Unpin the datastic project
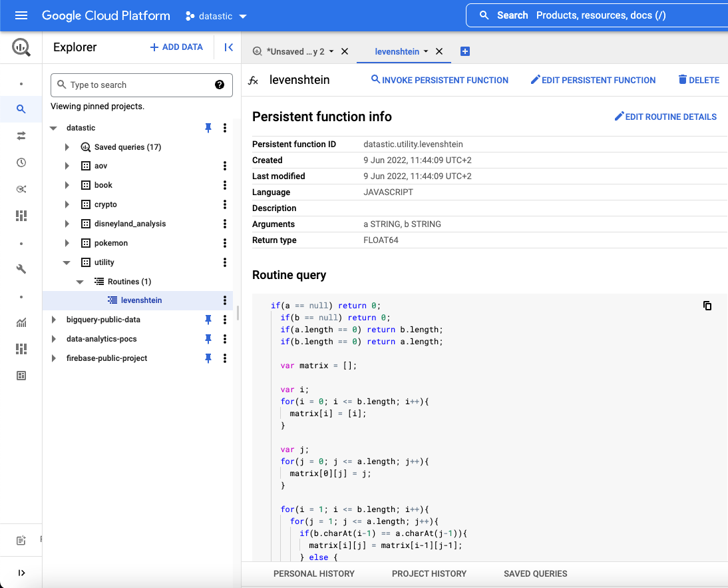This screenshot has height=588, width=728. (208, 128)
